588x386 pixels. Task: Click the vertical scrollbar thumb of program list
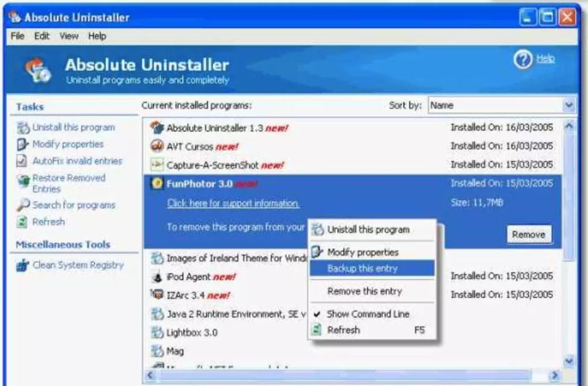pyautogui.click(x=569, y=196)
